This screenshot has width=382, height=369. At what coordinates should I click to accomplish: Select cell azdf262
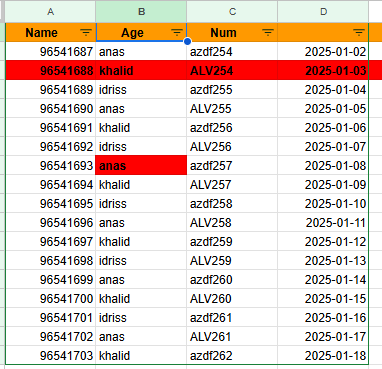232,356
